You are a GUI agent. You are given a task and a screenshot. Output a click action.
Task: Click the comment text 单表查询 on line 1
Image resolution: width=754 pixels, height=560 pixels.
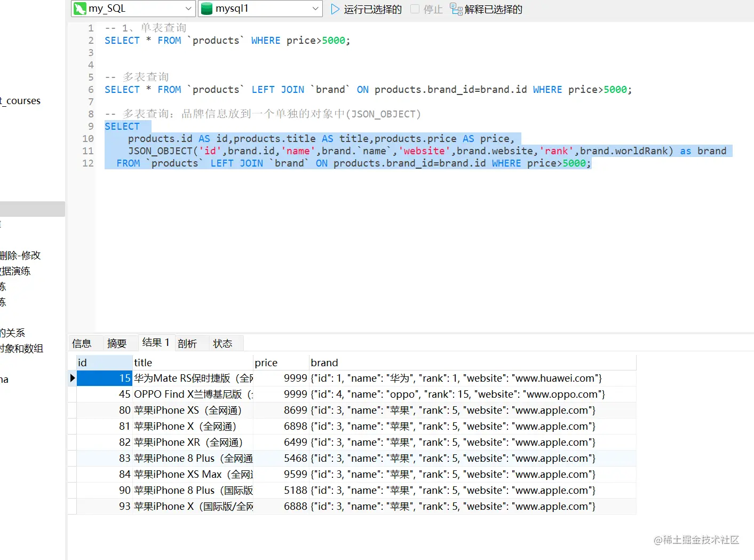click(163, 28)
